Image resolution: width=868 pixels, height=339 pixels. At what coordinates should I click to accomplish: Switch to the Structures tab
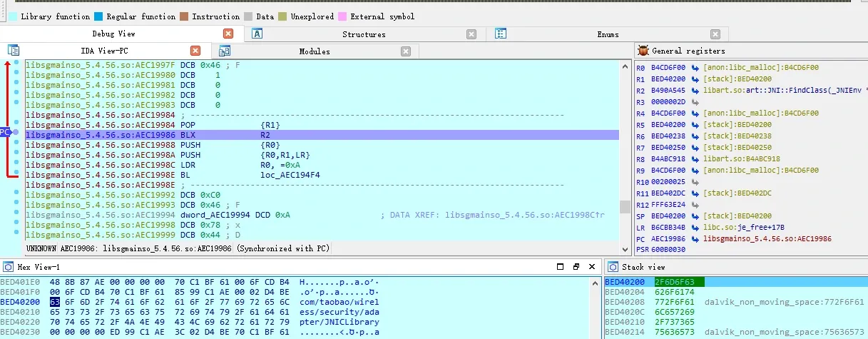point(364,34)
